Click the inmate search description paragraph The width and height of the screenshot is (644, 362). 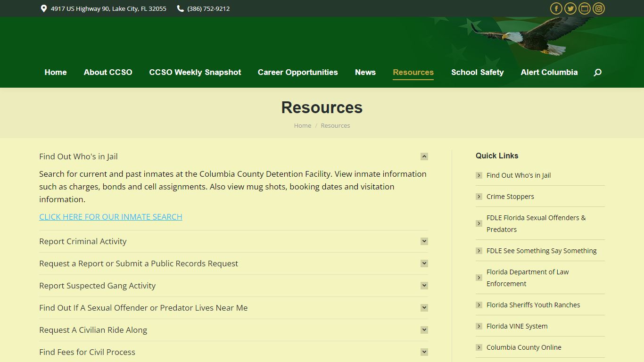tap(233, 187)
